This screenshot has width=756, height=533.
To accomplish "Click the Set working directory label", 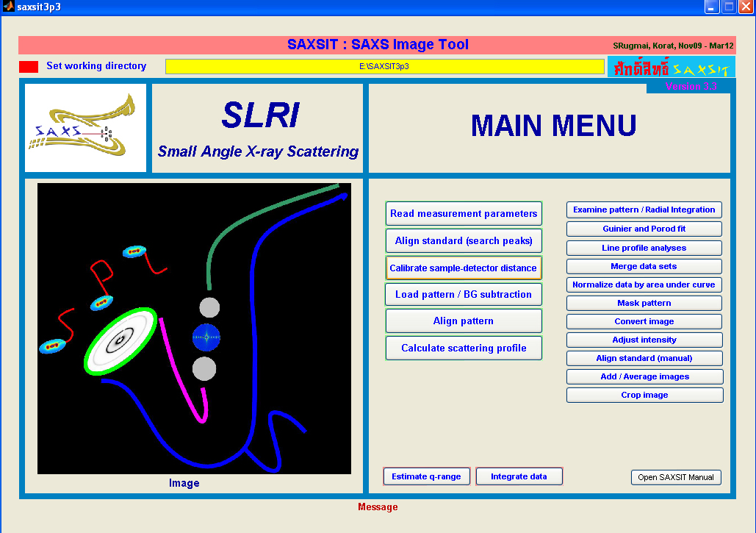I will (96, 65).
